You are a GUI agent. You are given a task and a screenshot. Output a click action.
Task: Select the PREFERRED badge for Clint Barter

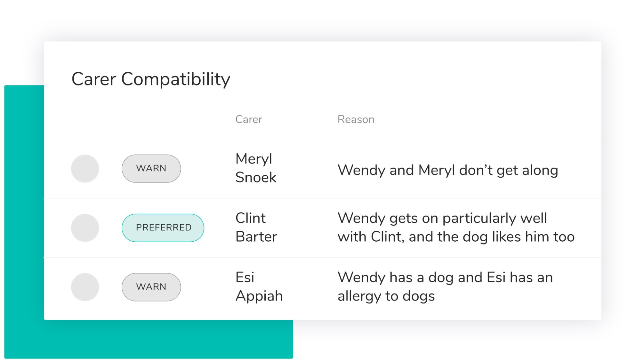click(x=163, y=228)
